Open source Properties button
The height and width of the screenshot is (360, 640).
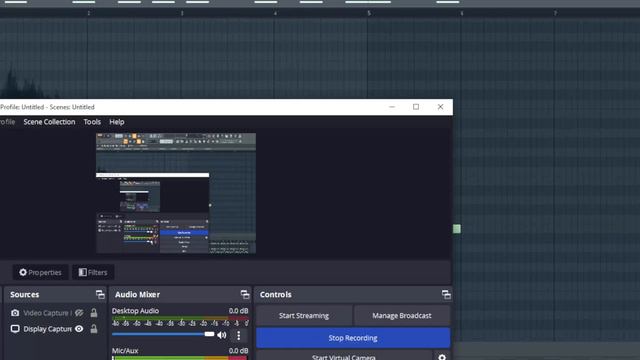point(40,272)
